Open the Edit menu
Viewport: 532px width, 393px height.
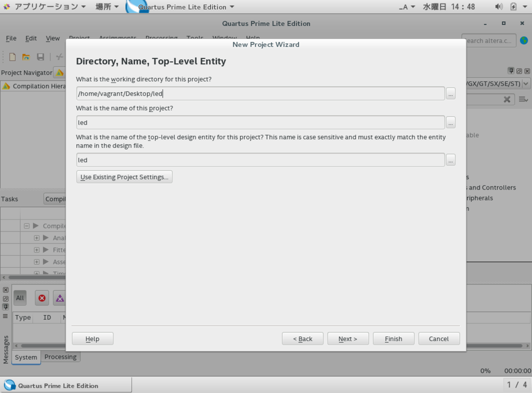pos(31,38)
